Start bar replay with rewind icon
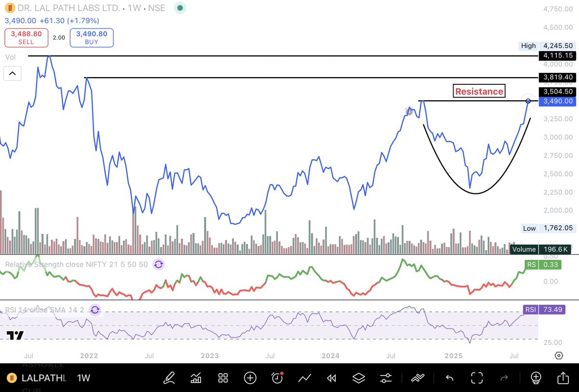The image size is (579, 392). pos(331,378)
